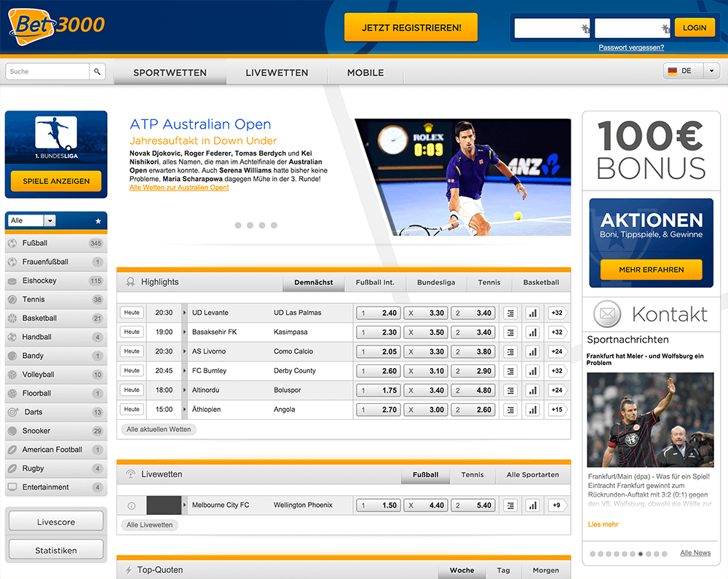
Task: Select odds 2.40 for UD Levante win
Action: pyautogui.click(x=379, y=314)
